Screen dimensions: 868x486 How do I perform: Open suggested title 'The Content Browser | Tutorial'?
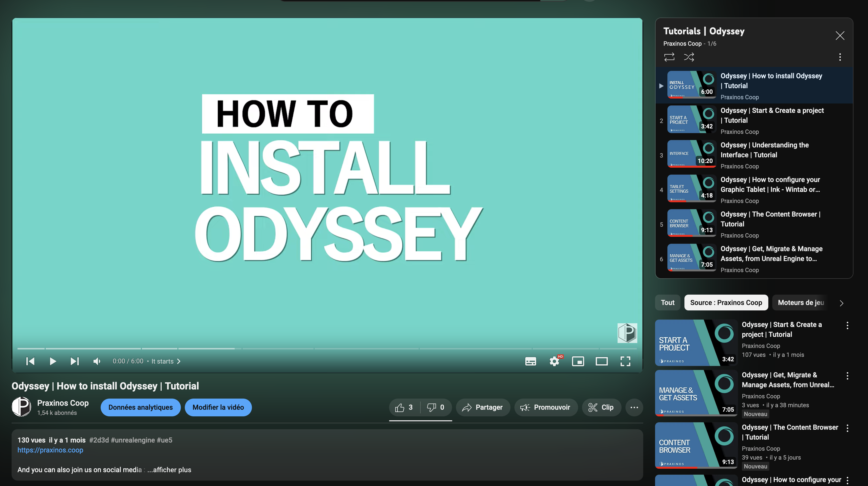click(x=790, y=432)
